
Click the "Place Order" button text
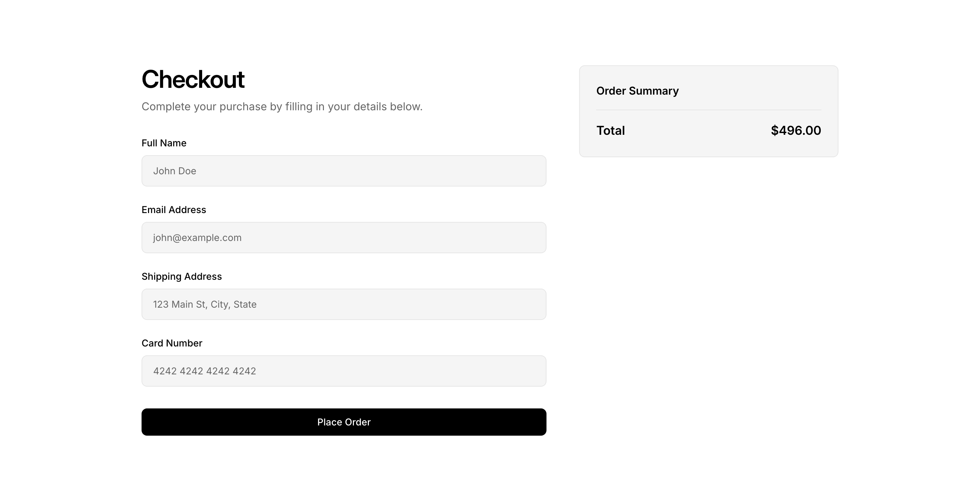pos(344,422)
